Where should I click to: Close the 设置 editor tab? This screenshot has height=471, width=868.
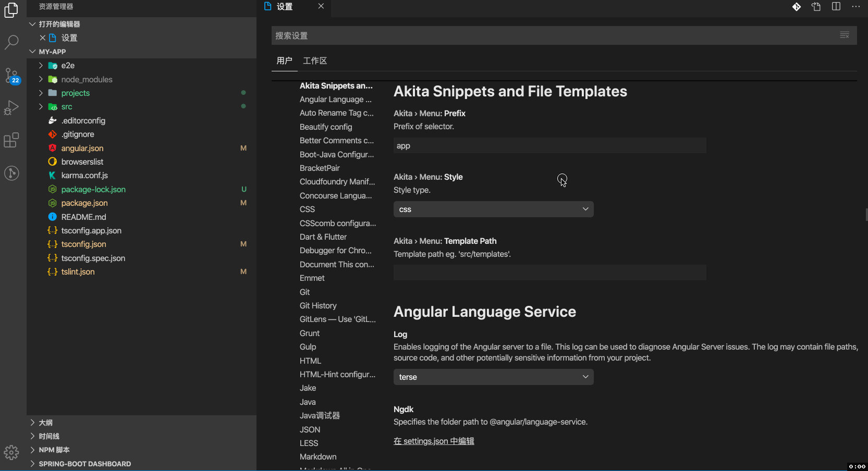pyautogui.click(x=321, y=6)
